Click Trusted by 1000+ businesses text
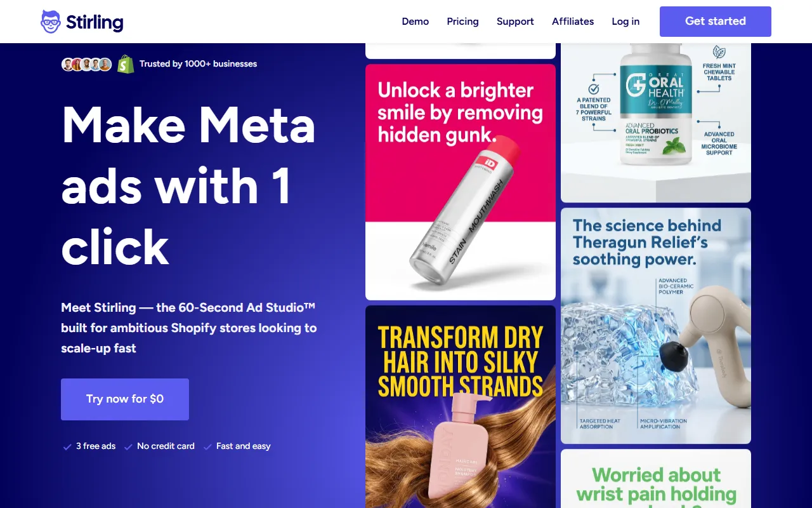This screenshot has width=812, height=508. click(199, 64)
